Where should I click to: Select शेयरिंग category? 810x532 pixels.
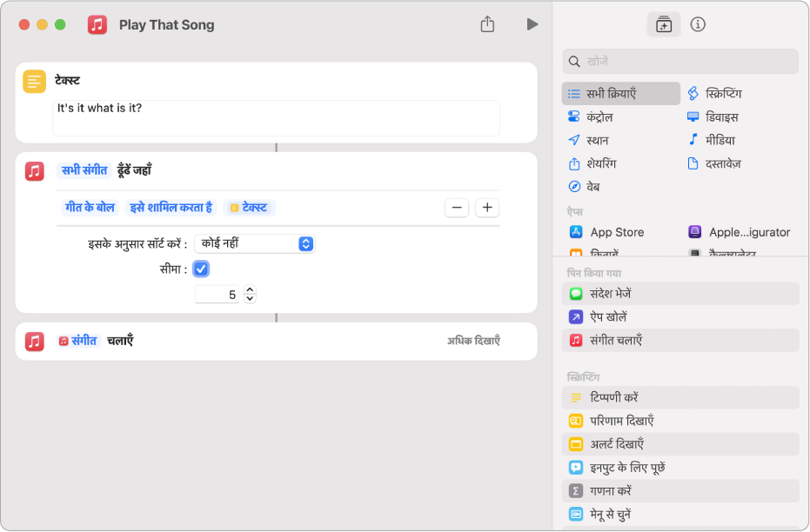pos(592,163)
